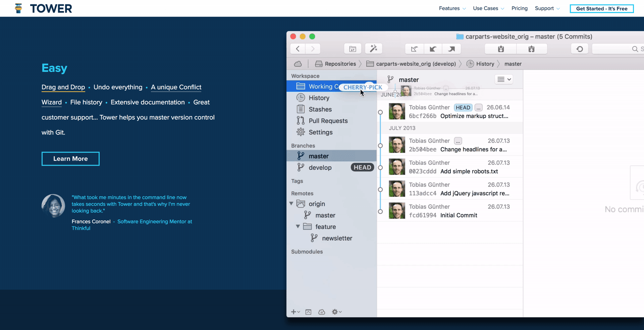
Task: Click the Pull toolbar icon
Action: [x=433, y=49]
